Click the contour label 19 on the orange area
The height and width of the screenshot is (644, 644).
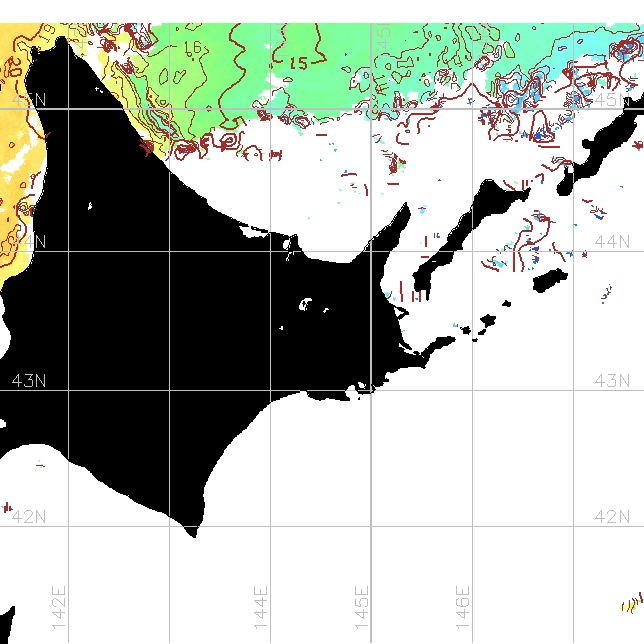[x=48, y=32]
